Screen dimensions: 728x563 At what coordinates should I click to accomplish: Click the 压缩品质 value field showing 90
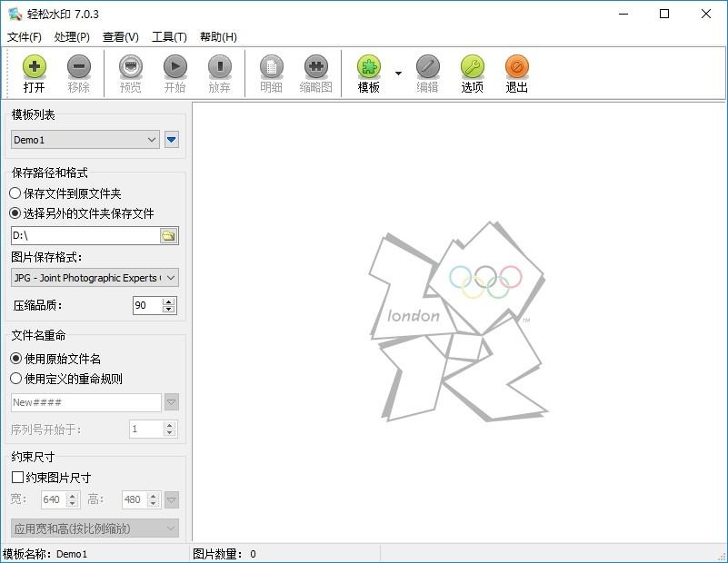147,305
